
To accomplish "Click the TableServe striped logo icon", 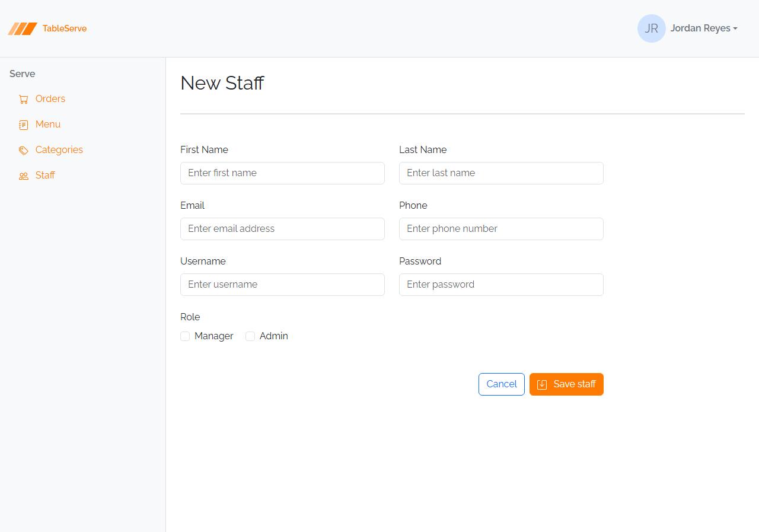I will [x=23, y=28].
